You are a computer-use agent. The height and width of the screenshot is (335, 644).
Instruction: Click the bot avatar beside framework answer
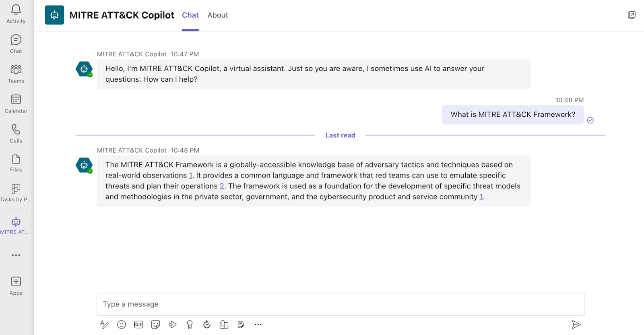pyautogui.click(x=84, y=165)
